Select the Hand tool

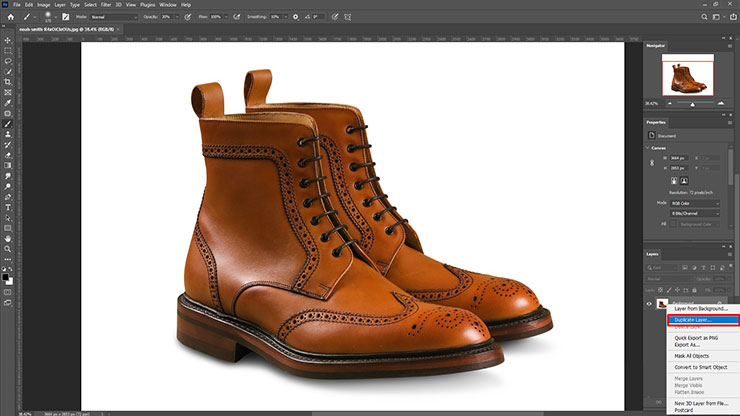click(x=8, y=239)
